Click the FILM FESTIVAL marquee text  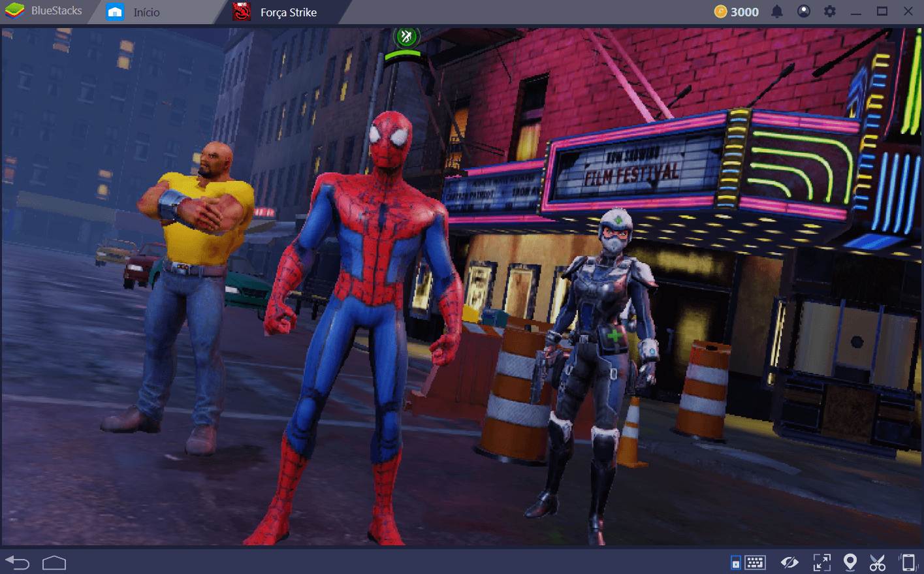coord(631,175)
